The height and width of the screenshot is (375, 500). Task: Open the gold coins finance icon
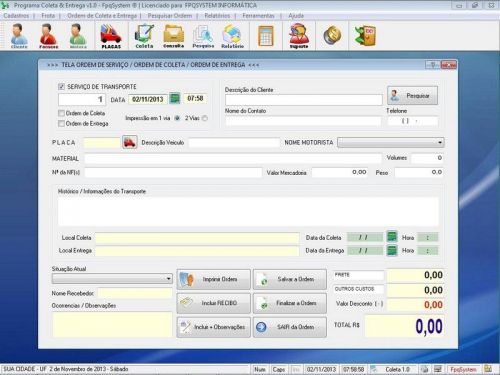[332, 35]
